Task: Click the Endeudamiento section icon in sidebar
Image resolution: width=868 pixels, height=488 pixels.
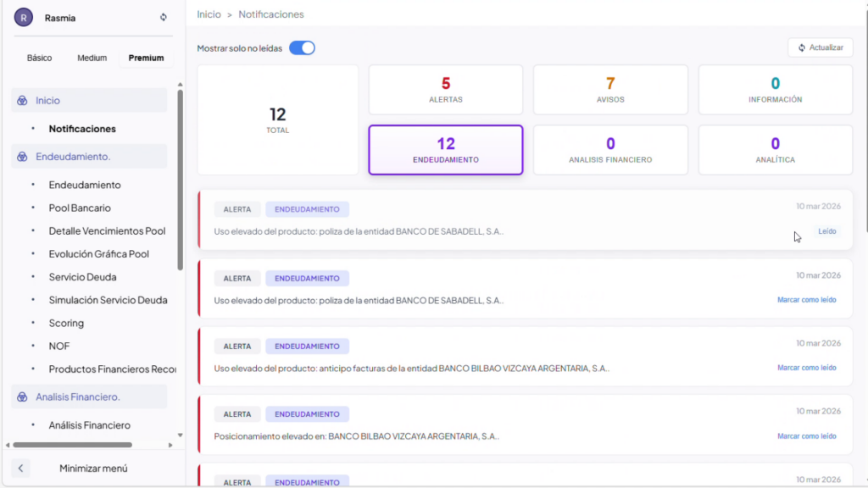Action: pyautogui.click(x=23, y=157)
